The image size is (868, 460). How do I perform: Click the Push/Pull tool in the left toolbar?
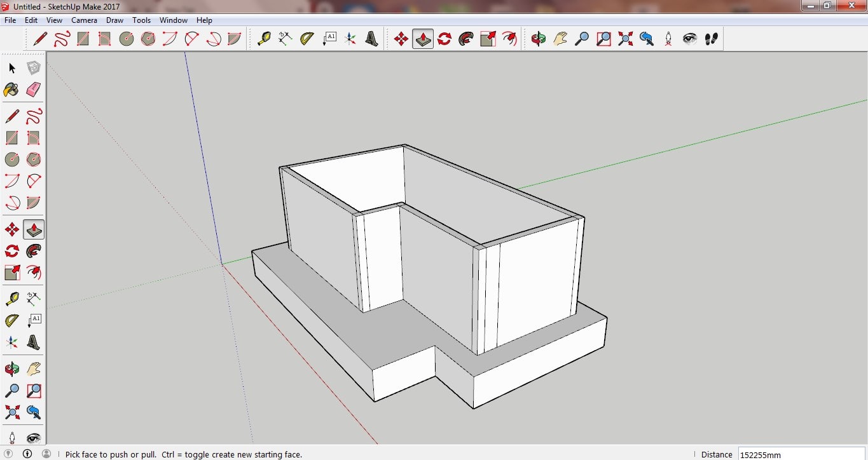pos(34,229)
